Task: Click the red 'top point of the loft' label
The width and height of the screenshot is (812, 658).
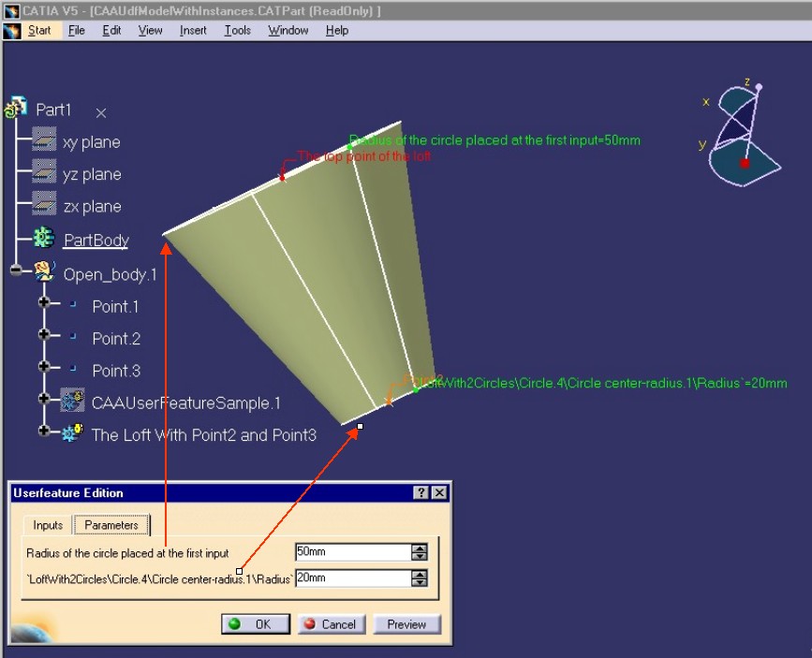Action: pos(364,155)
